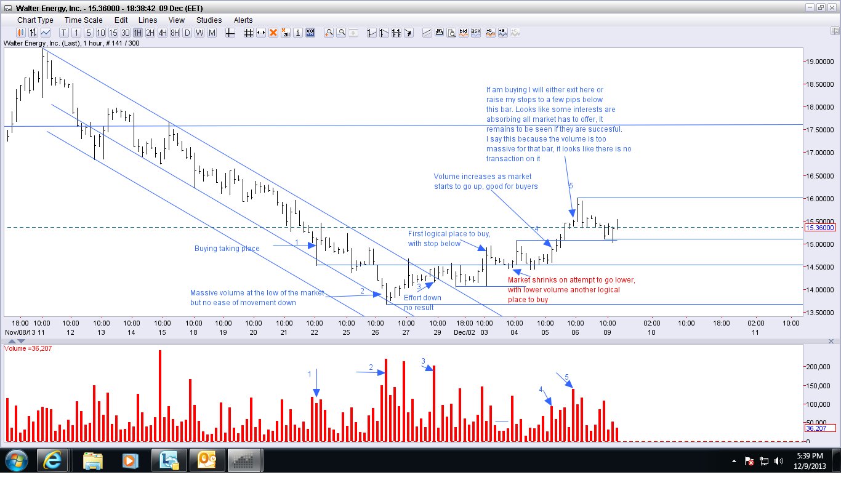Select the monthly (M) timeframe
Viewport: 841px width, 504px height.
[x=212, y=33]
